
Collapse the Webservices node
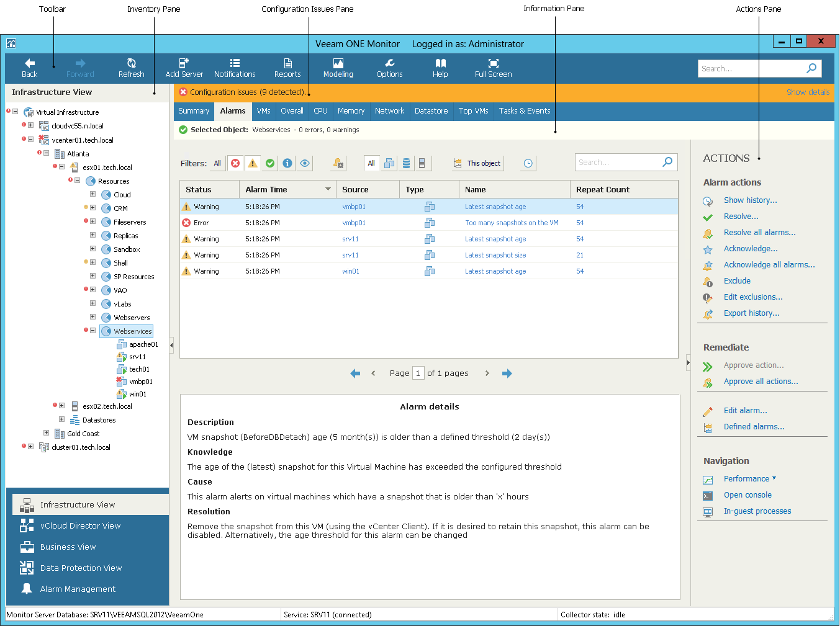pos(93,331)
